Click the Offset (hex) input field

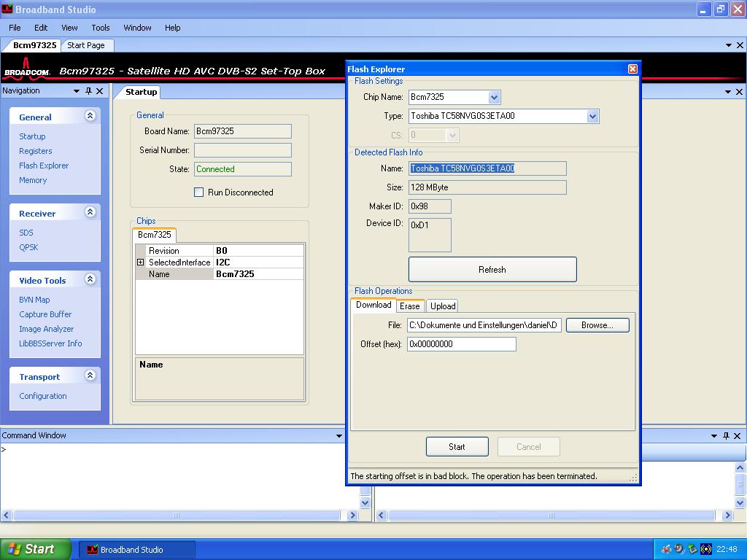click(x=461, y=344)
